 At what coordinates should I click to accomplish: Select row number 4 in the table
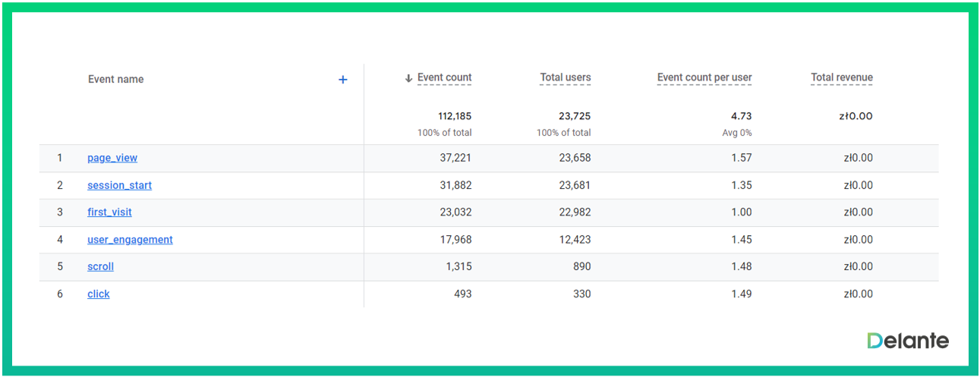[60, 240]
